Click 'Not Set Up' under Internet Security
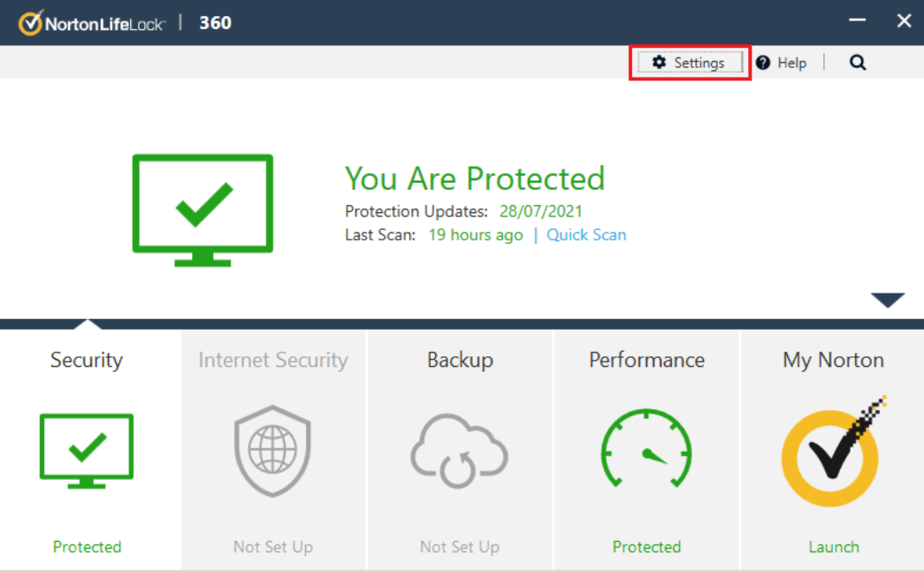The image size is (924, 571). (x=272, y=547)
